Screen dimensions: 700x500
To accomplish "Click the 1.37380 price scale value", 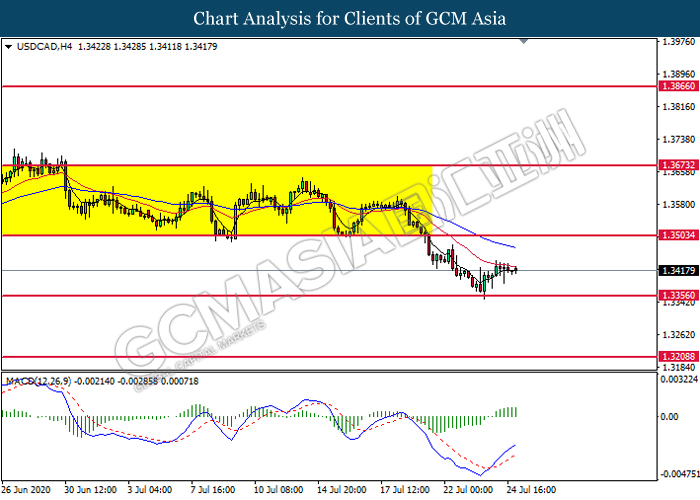I will pos(679,140).
